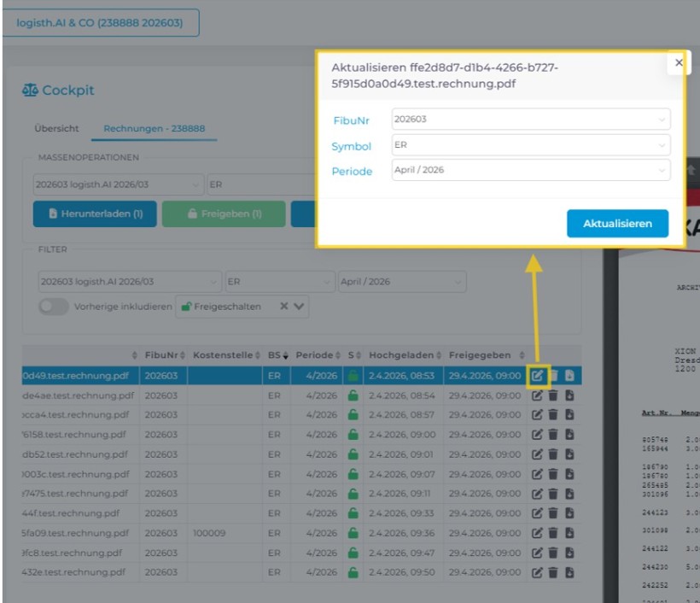
Task: Trash the cca4.test.rechnung.pdf entry
Action: pos(552,414)
